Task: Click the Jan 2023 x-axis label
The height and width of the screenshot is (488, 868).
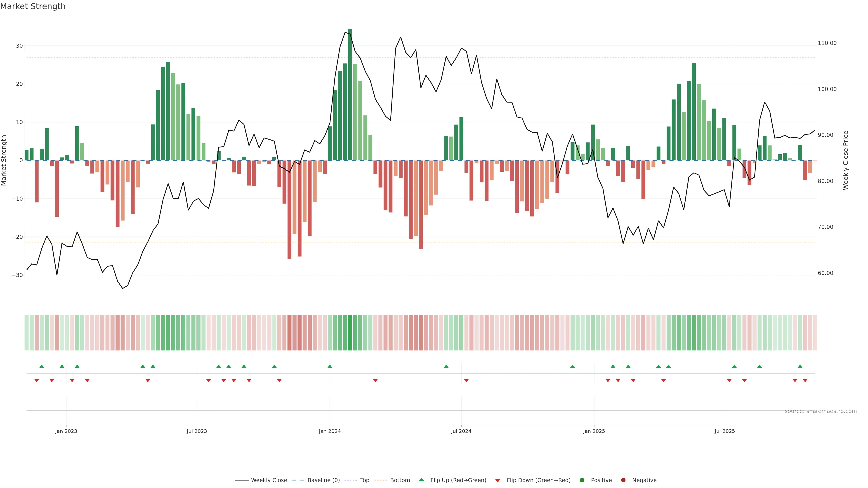Action: [66, 431]
